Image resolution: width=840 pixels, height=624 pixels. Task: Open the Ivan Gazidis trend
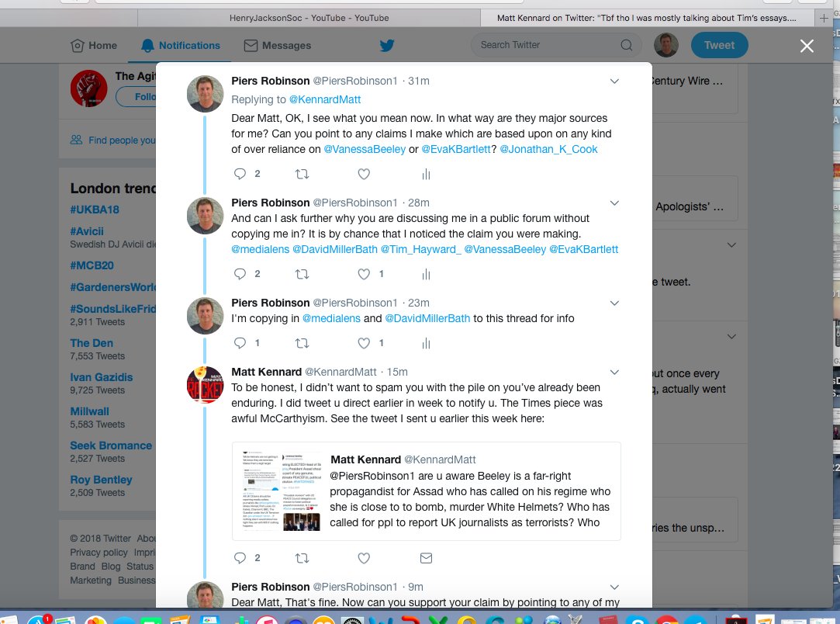click(x=102, y=377)
